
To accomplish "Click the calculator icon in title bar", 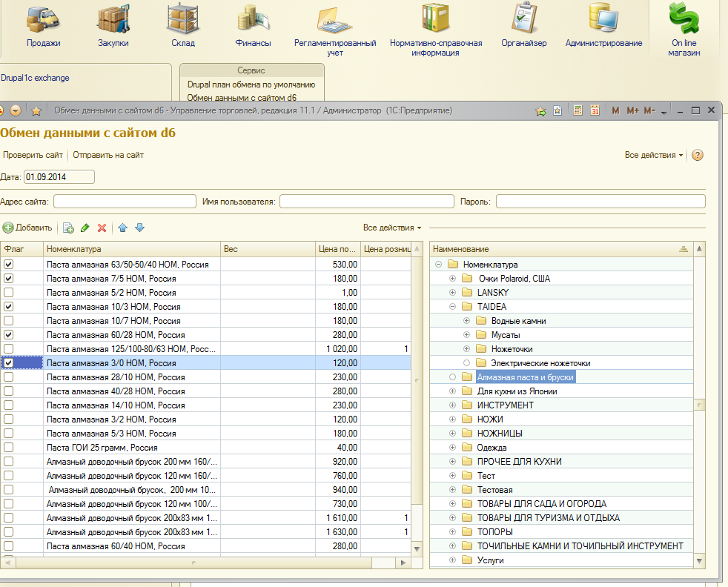I will click(x=578, y=110).
